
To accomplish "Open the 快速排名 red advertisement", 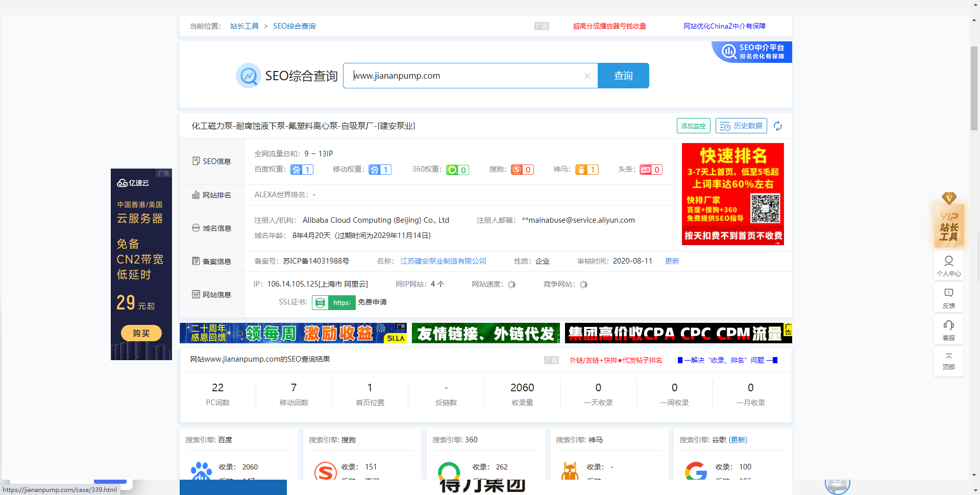I will pyautogui.click(x=732, y=194).
